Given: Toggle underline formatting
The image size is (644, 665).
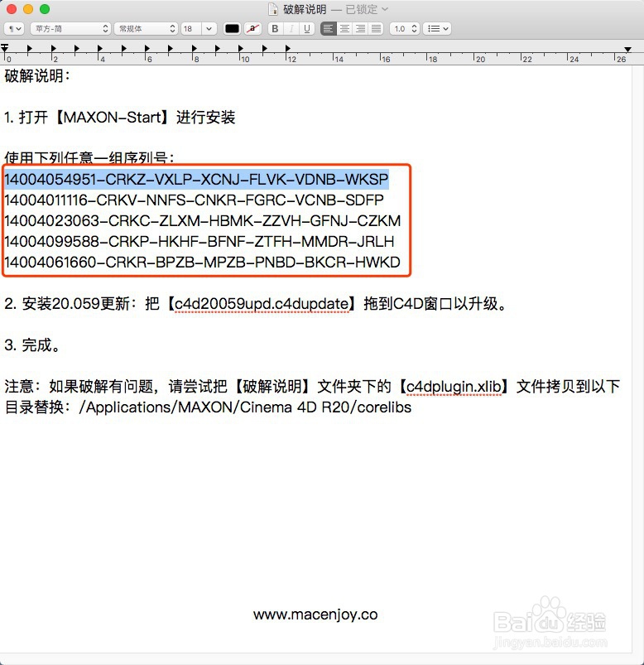Looking at the screenshot, I should (307, 28).
